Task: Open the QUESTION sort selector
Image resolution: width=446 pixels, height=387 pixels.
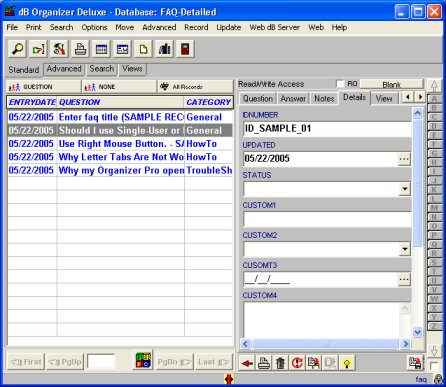Action: [44, 87]
